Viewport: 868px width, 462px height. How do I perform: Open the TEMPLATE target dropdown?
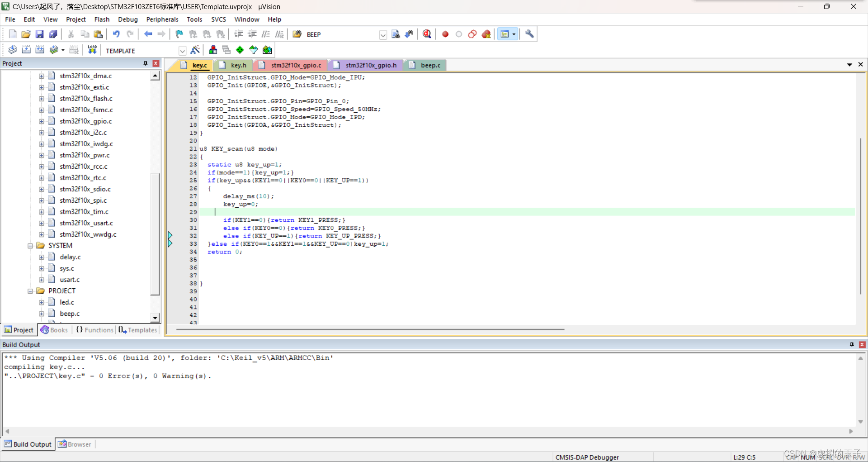pos(182,50)
